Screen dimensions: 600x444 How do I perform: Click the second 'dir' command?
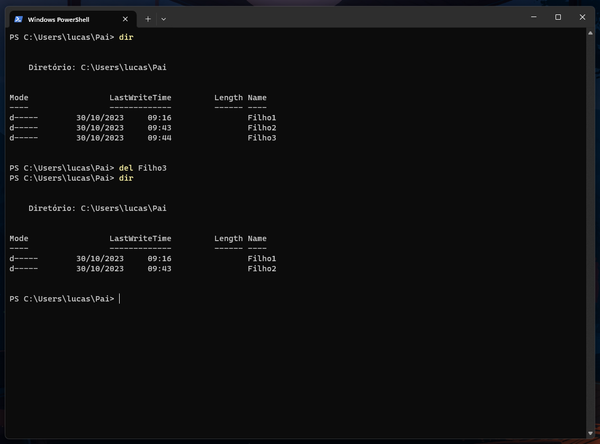point(126,178)
